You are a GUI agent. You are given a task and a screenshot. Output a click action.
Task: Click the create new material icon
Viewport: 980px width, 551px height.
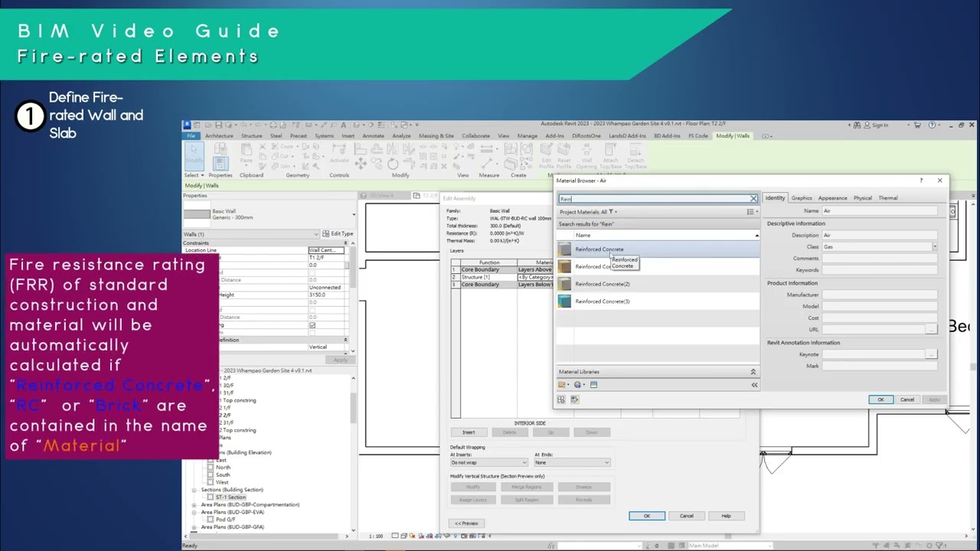pos(580,385)
